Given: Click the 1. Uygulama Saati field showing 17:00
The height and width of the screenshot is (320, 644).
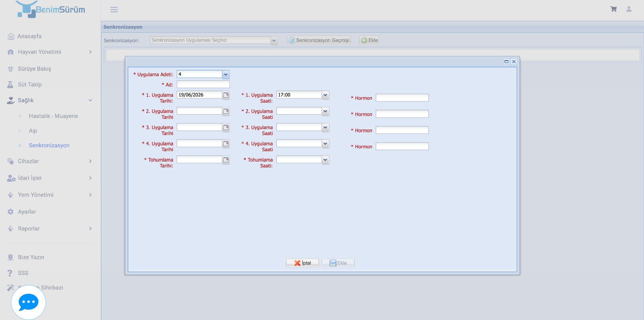Looking at the screenshot, I should 299,95.
